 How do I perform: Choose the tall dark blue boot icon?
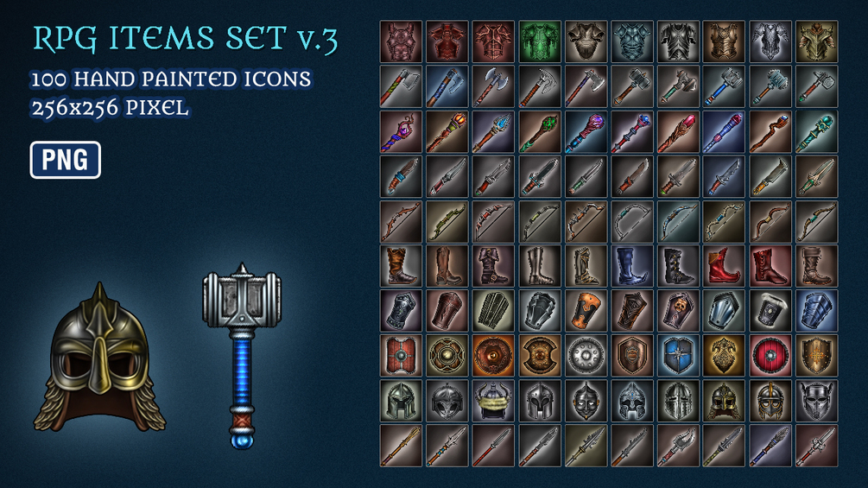632,266
